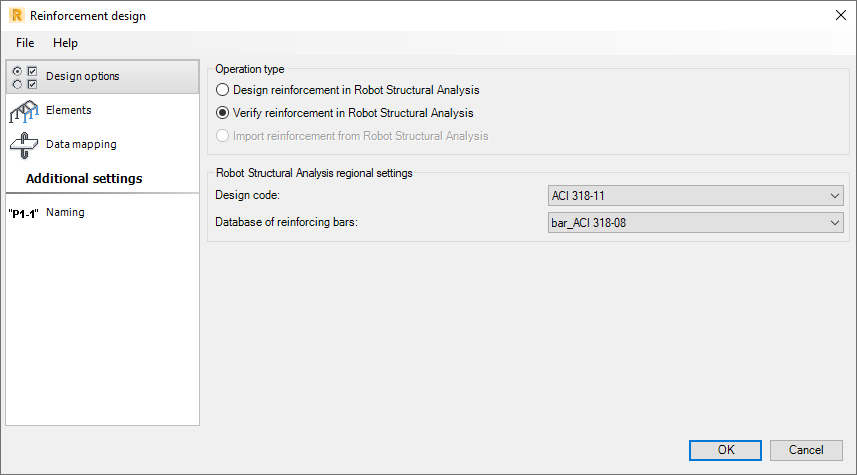The image size is (857, 475).
Task: Click the Robot application logo in title bar
Action: point(16,15)
